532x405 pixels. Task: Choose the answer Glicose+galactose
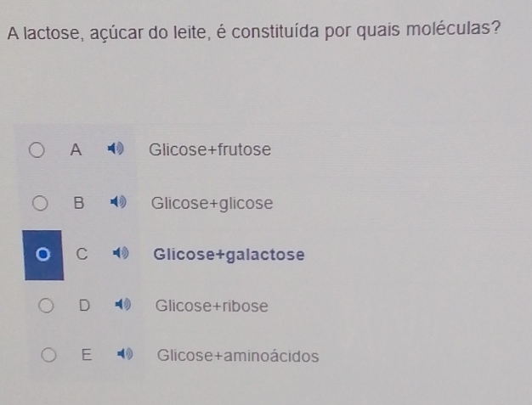(x=229, y=254)
